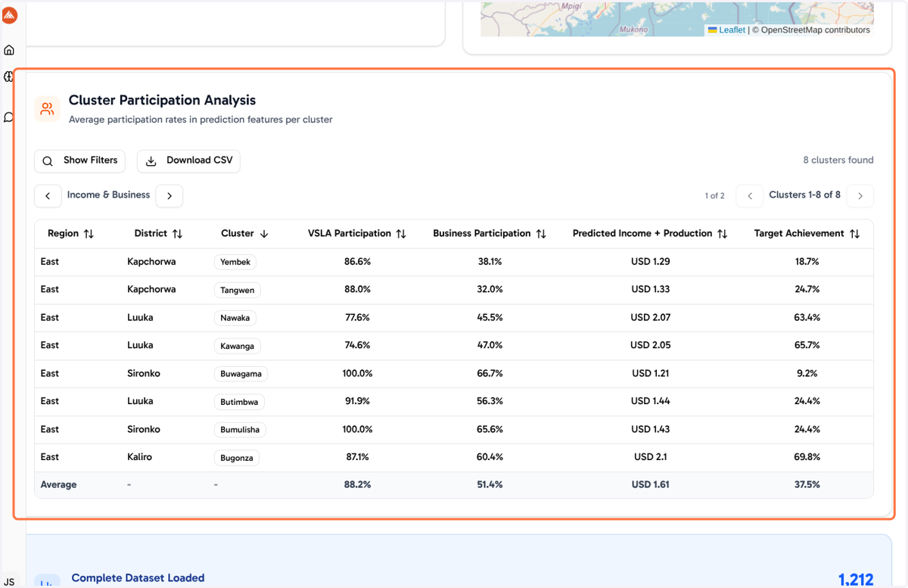This screenshot has height=588, width=908.
Task: Click Butimbwa's 56.3% business participation
Action: coord(490,402)
